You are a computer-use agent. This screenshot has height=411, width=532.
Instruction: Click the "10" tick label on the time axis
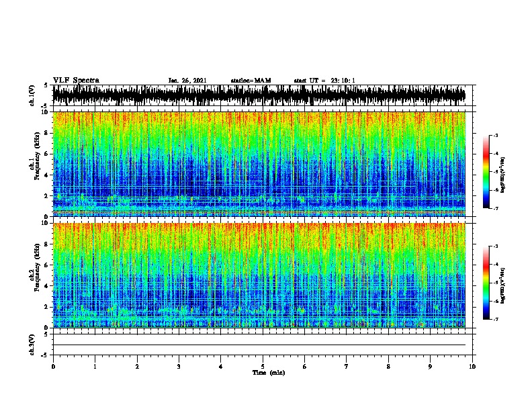[x=472, y=367]
